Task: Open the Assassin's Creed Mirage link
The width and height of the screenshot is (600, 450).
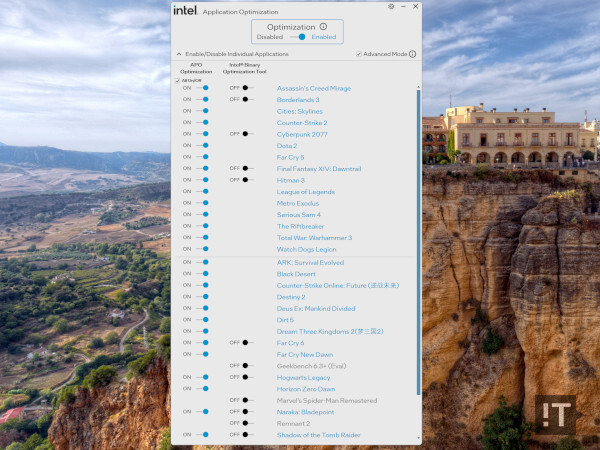Action: (x=314, y=88)
